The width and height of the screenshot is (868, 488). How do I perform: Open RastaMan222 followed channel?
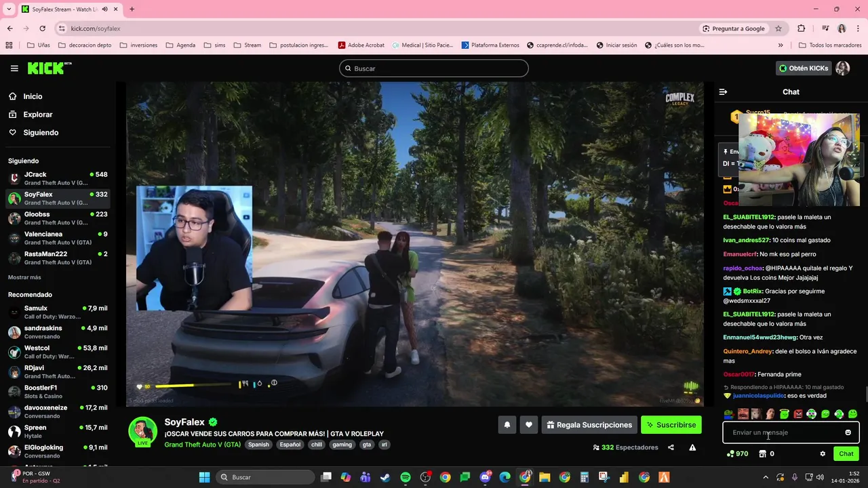tap(57, 258)
